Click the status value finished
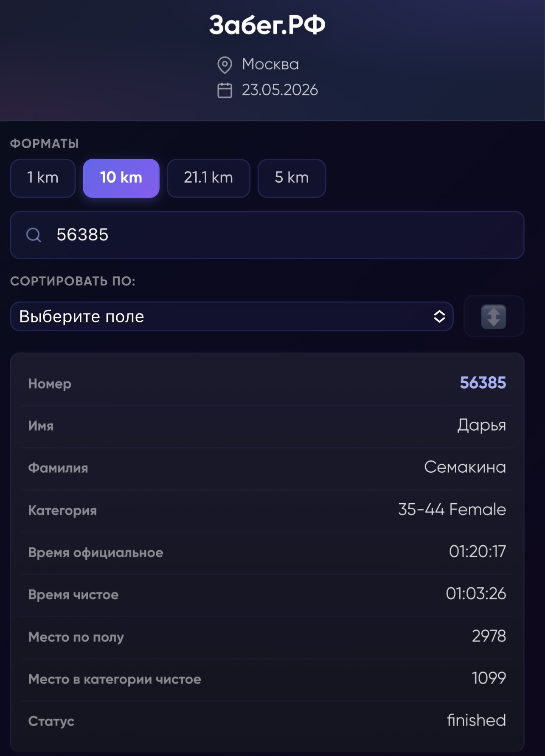545x756 pixels. 477,720
